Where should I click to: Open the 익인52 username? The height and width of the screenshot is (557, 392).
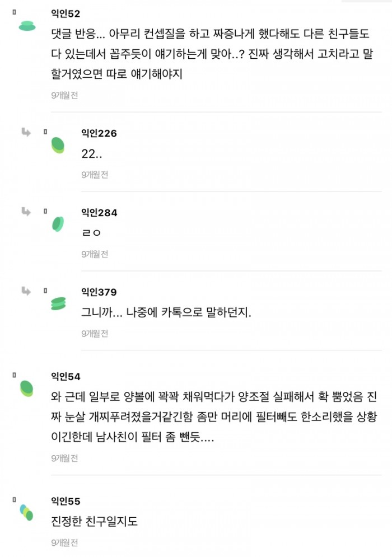(x=66, y=13)
